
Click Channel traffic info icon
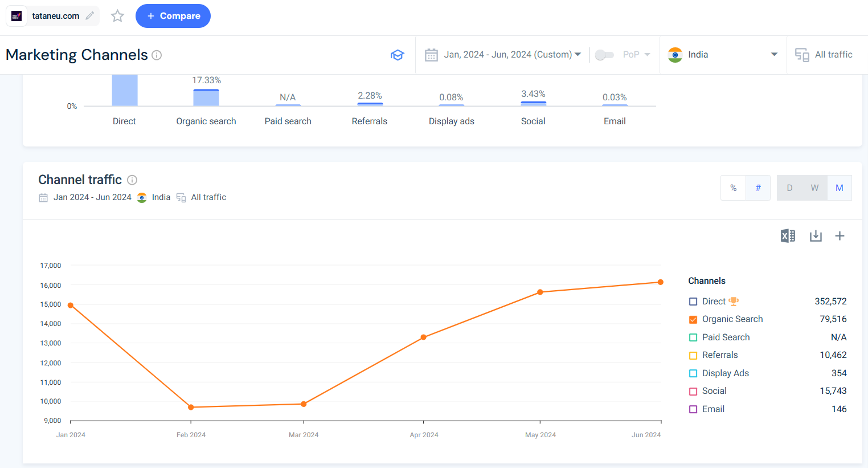coord(132,180)
